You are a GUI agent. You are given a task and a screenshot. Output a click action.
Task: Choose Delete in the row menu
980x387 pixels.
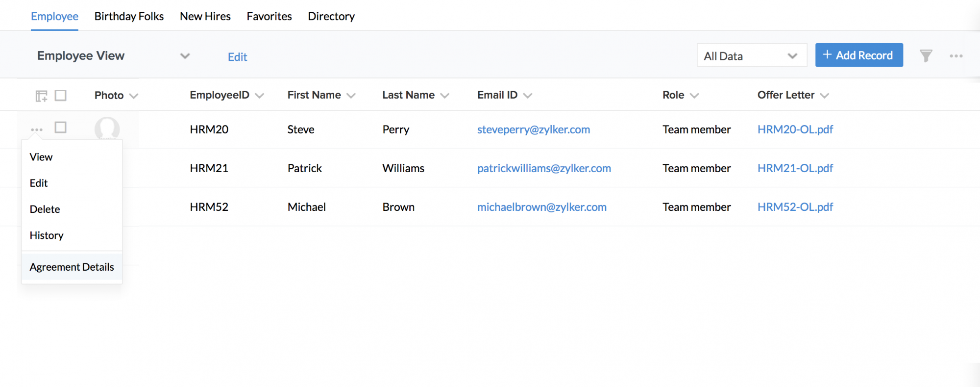click(x=45, y=209)
